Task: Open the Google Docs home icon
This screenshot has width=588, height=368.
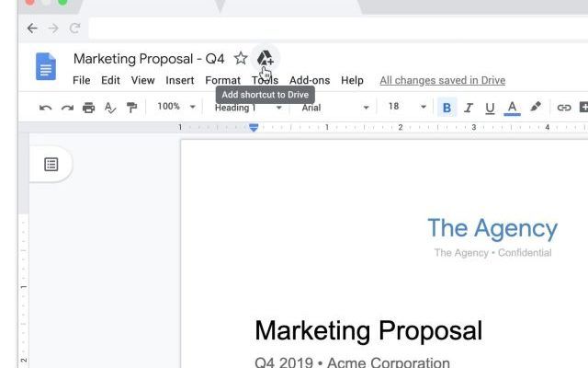Action: point(46,67)
